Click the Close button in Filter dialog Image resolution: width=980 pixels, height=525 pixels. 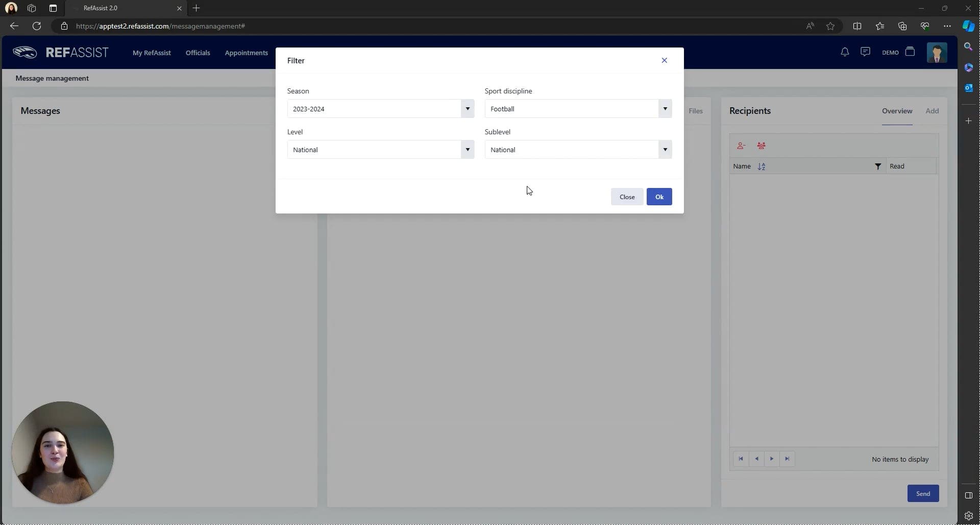coord(627,197)
